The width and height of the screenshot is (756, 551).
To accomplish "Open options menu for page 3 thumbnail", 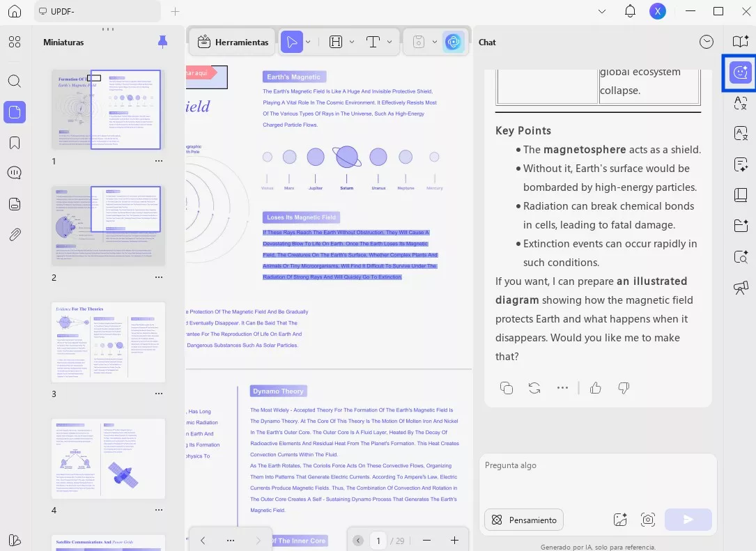I will (159, 394).
